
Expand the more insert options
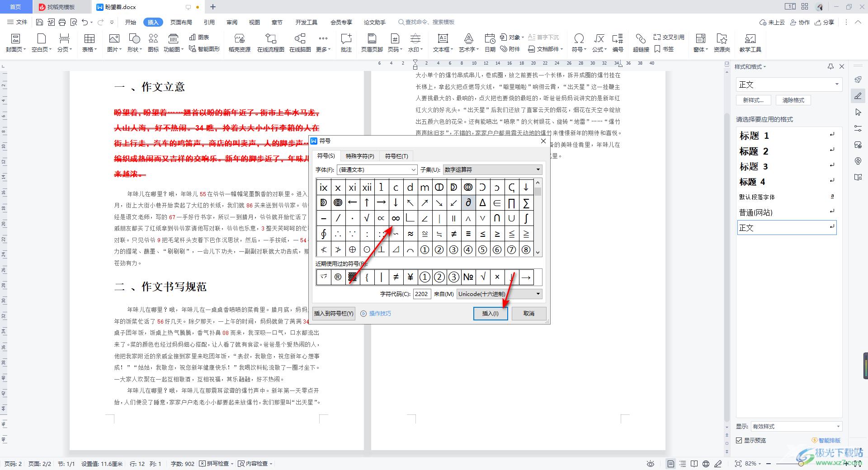coord(323,43)
